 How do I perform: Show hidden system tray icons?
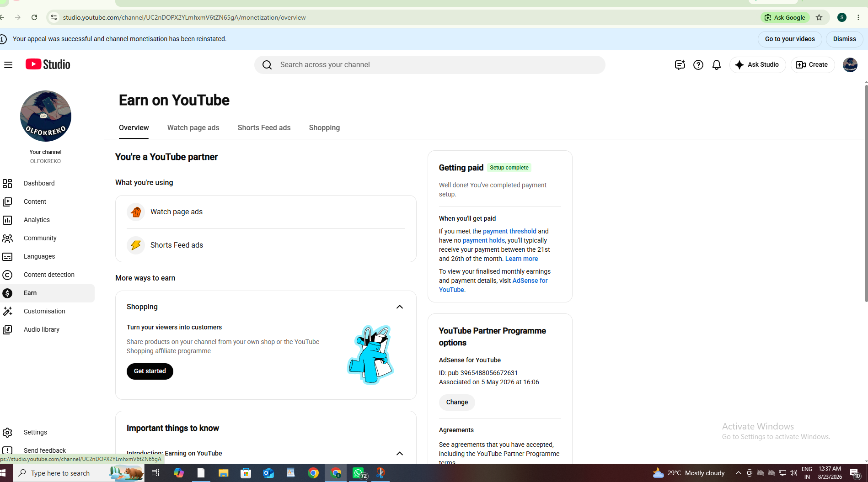click(739, 473)
